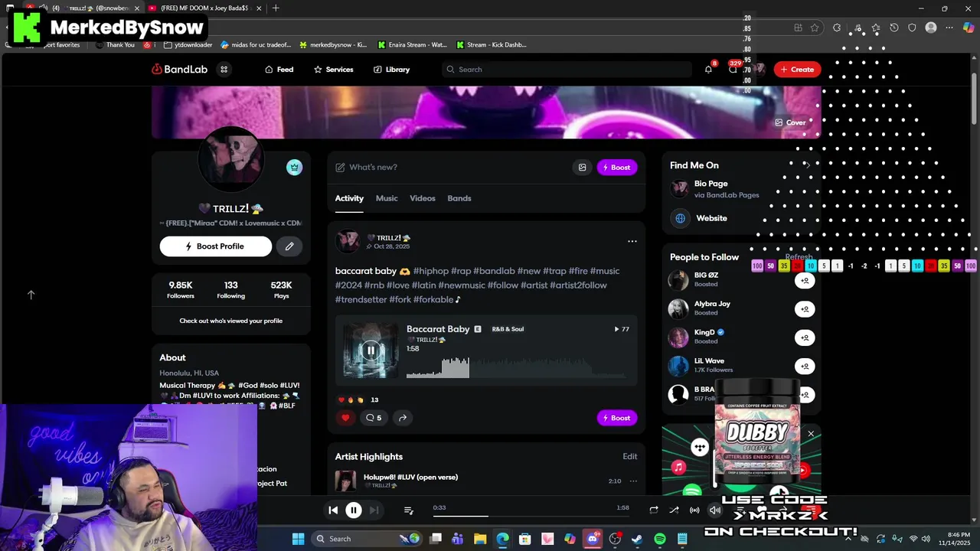Open the chat messages icon with 329 badge
Viewport: 980px width, 551px height.
[733, 70]
